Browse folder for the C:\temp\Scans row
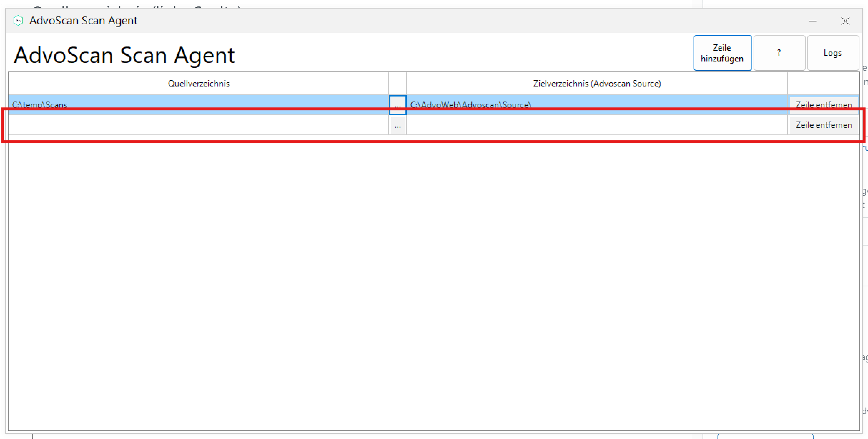The height and width of the screenshot is (439, 868). [x=398, y=105]
